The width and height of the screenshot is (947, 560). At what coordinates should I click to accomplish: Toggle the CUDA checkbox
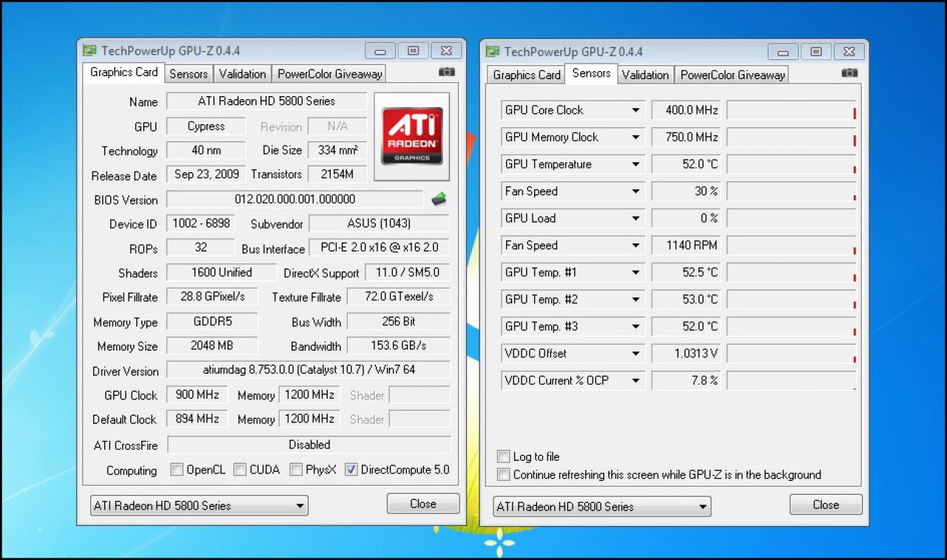240,469
